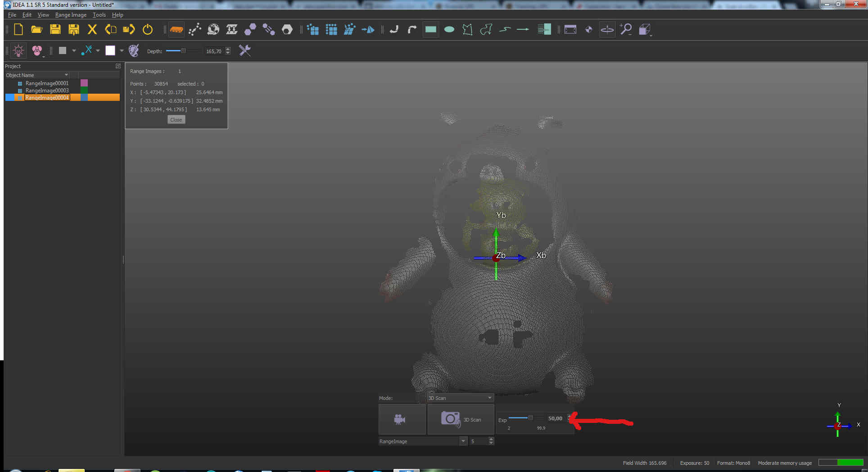
Task: Select the freehand lasso selection tool
Action: pyautogui.click(x=486, y=30)
